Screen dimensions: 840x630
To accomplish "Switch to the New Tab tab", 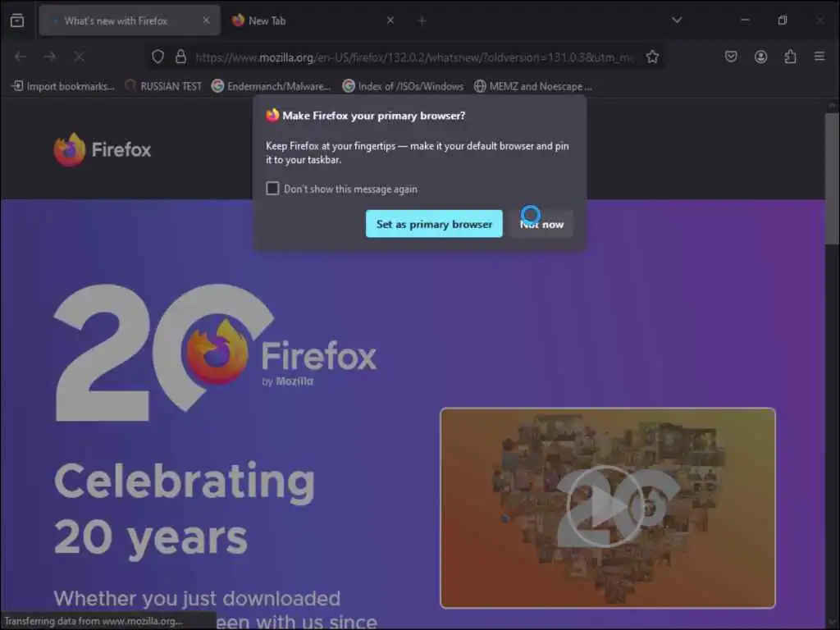I will [313, 21].
